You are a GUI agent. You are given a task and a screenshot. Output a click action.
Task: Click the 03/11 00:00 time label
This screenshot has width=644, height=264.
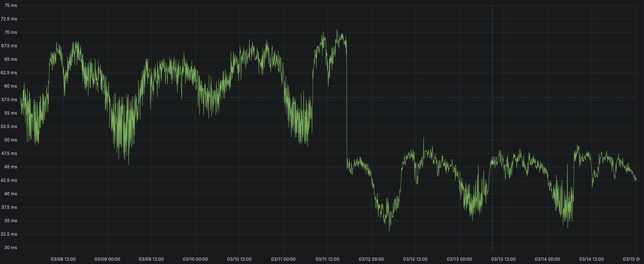[x=283, y=259]
